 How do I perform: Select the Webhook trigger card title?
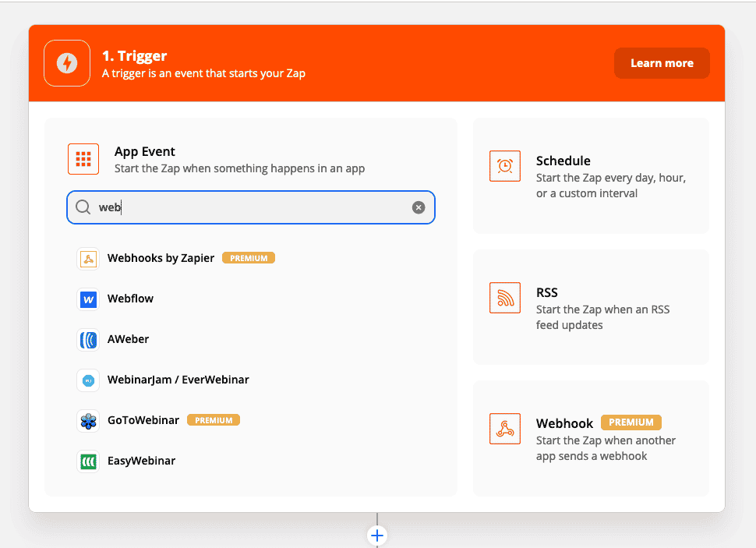[564, 423]
